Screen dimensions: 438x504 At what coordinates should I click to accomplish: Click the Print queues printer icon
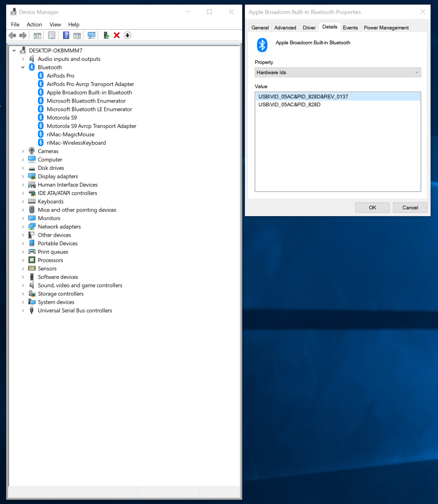(x=32, y=252)
